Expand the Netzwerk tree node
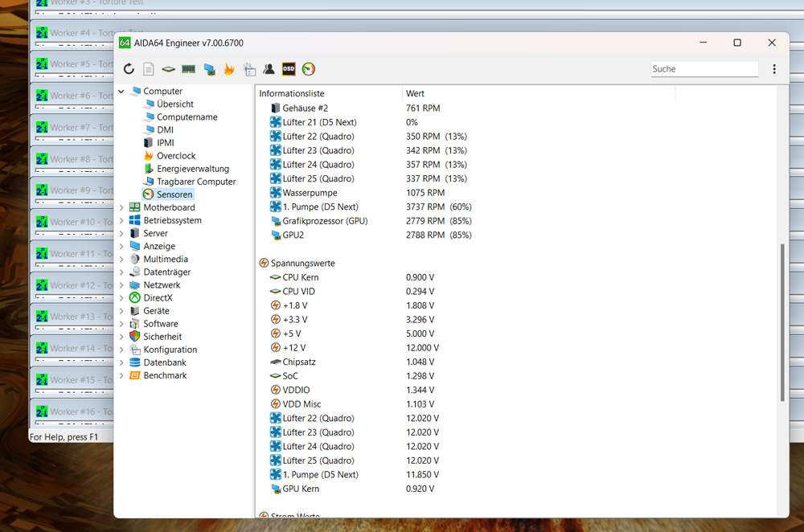Image resolution: width=804 pixels, height=532 pixels. click(121, 285)
